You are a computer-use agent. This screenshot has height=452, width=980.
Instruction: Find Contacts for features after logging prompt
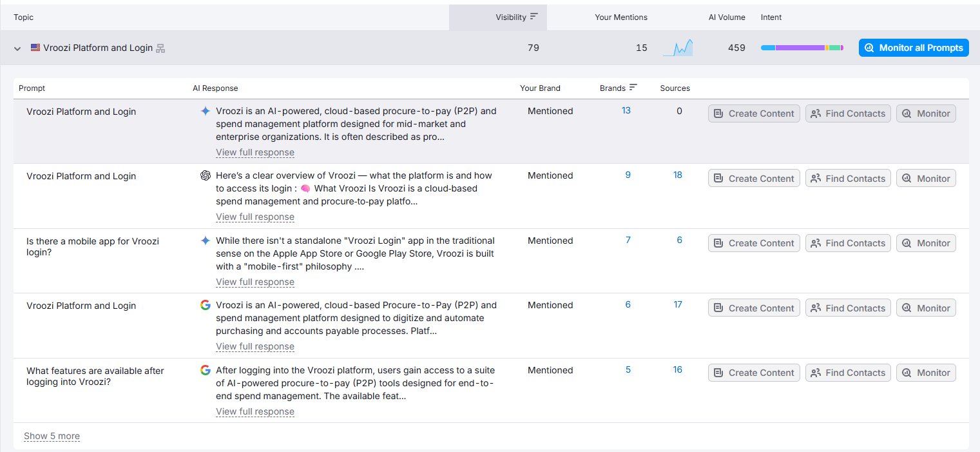(848, 373)
